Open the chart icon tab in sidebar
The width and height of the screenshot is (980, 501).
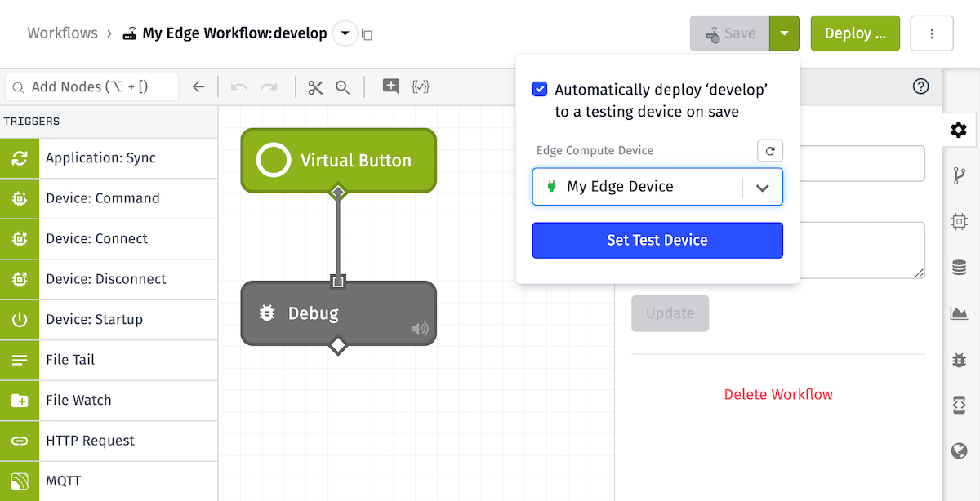tap(959, 313)
